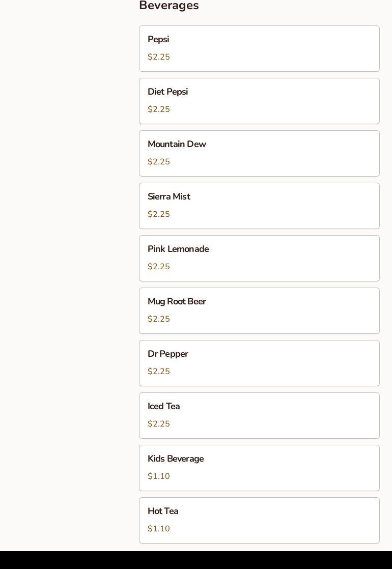Click the Diet Pepsi title text
Screen dimensions: 392x569
(x=167, y=92)
